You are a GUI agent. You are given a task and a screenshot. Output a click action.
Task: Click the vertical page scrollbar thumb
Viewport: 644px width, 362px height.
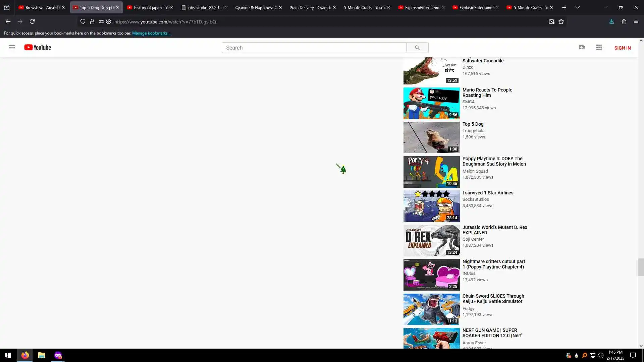click(641, 267)
